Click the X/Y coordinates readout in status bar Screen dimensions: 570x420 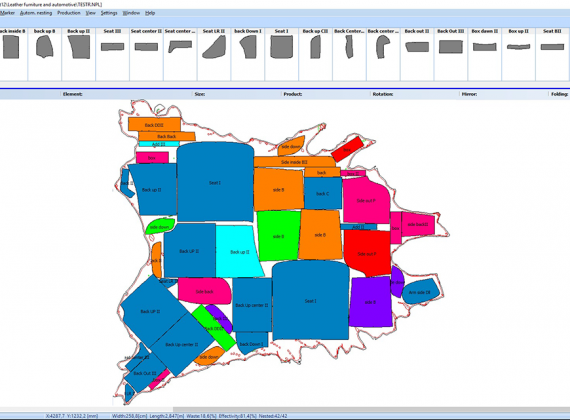[x=72, y=416]
